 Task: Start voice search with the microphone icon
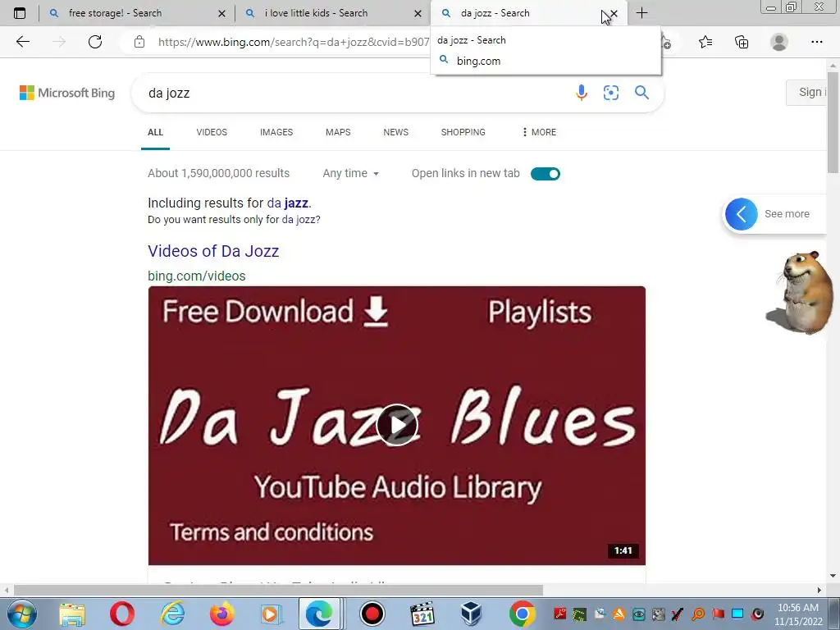[582, 93]
